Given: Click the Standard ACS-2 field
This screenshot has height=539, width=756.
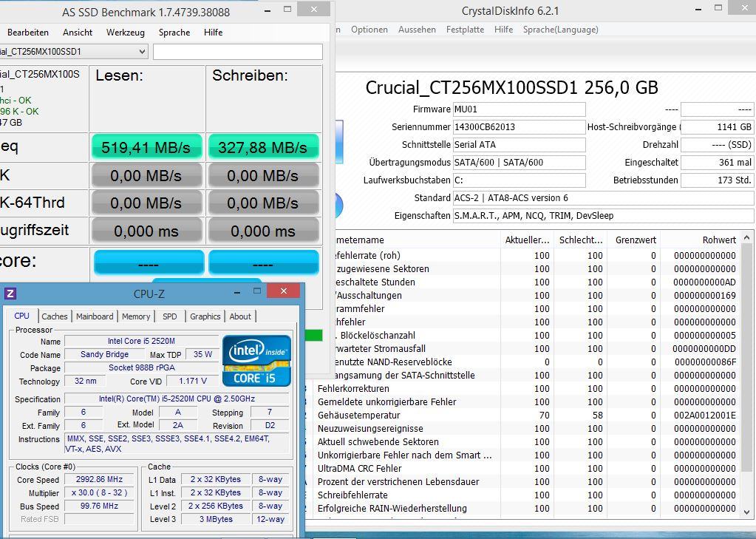Looking at the screenshot, I should [x=603, y=198].
